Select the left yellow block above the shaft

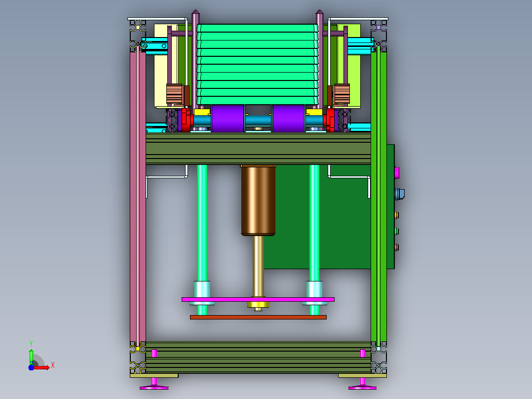(x=202, y=112)
